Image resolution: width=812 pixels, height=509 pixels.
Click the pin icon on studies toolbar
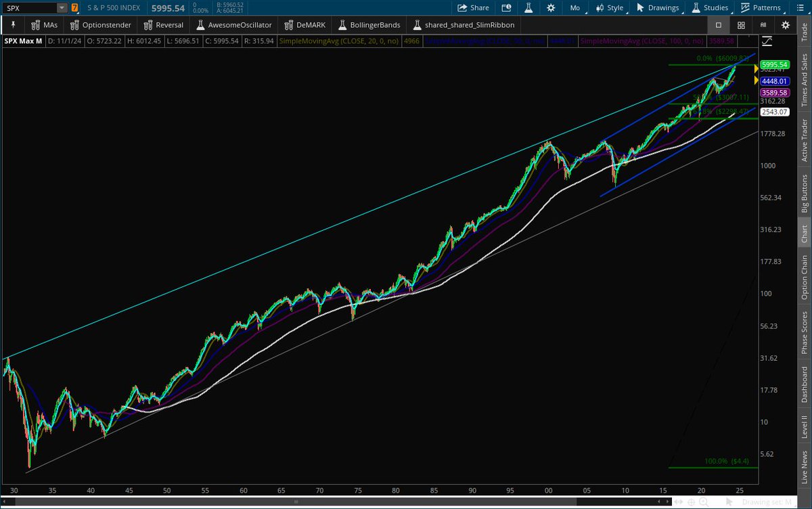(x=12, y=25)
